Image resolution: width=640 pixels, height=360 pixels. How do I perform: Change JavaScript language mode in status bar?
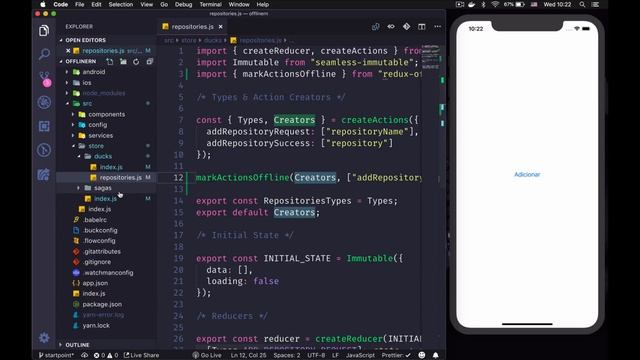(x=360, y=355)
